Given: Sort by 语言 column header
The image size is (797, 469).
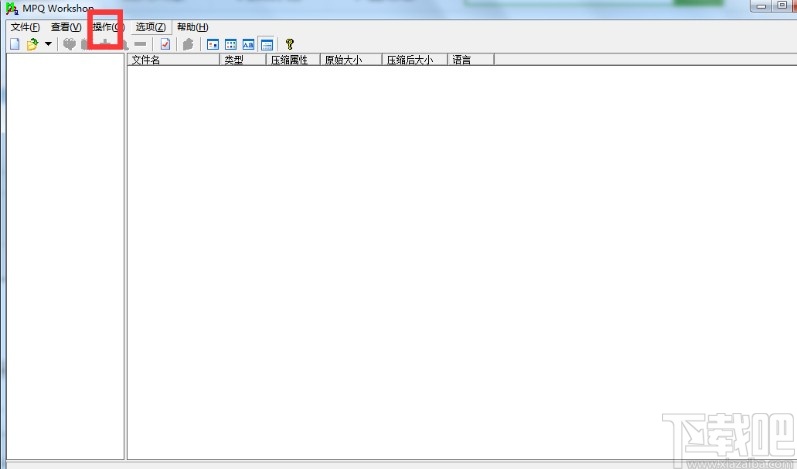Looking at the screenshot, I should [x=471, y=60].
